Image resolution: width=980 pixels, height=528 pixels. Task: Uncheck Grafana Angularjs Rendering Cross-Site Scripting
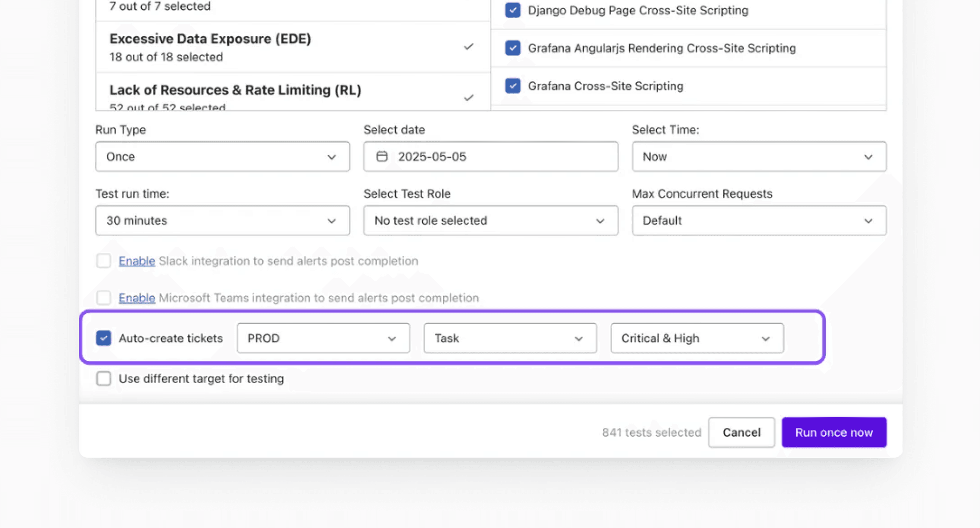pyautogui.click(x=513, y=48)
